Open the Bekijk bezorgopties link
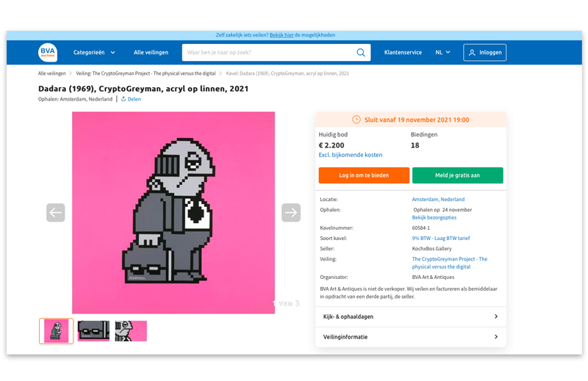 click(434, 218)
